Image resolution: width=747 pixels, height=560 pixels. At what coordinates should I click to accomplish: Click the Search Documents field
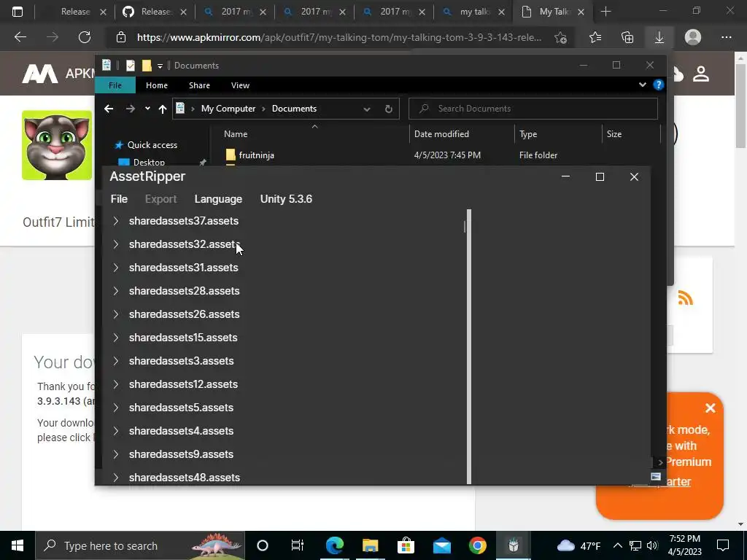point(533,109)
